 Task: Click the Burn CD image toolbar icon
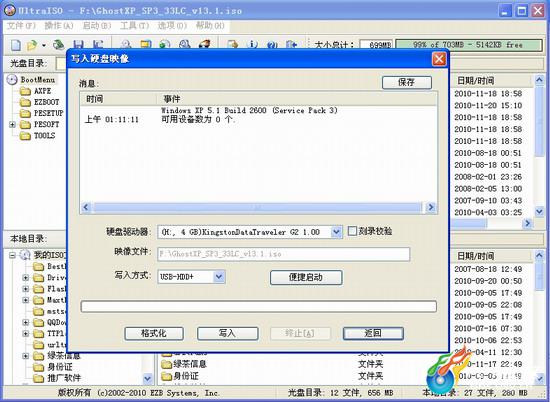click(204, 44)
